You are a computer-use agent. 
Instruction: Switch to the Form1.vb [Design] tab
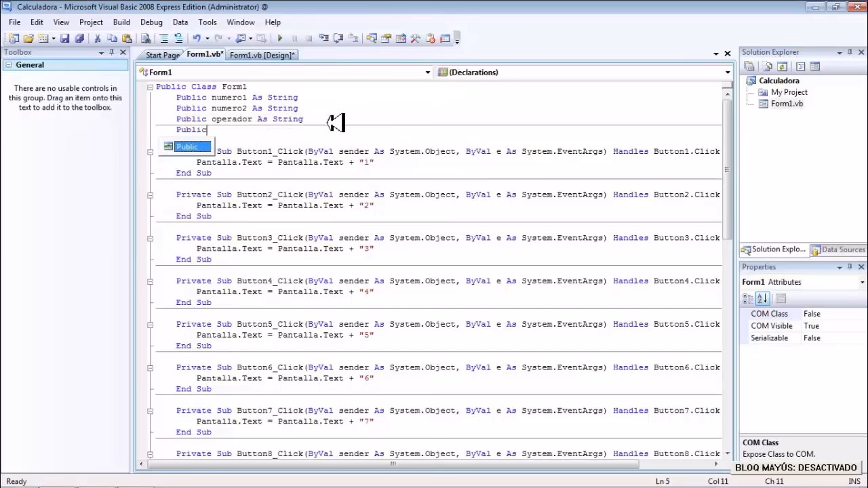pos(262,55)
